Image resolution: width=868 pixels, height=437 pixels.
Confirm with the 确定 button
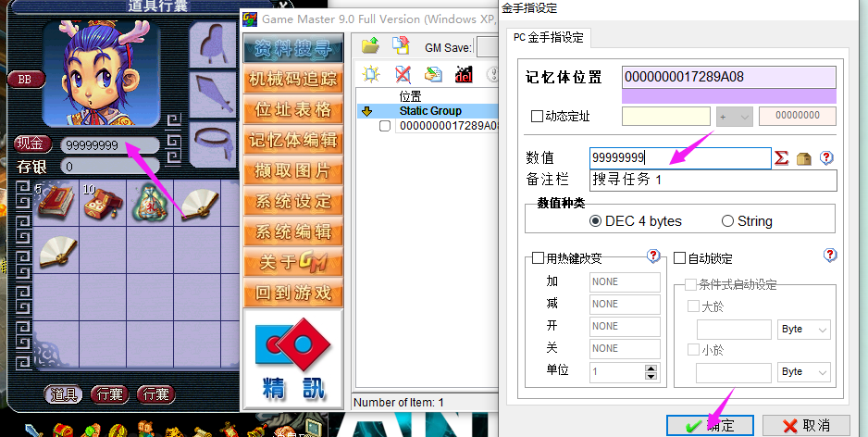tap(710, 425)
